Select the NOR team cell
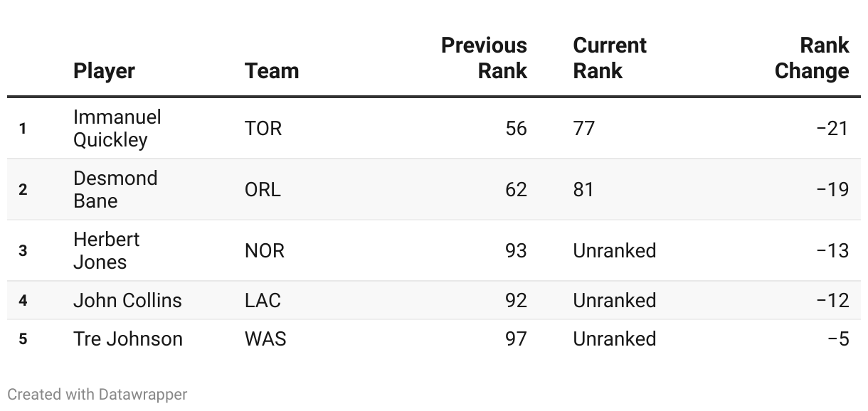868x411 pixels. click(x=265, y=250)
